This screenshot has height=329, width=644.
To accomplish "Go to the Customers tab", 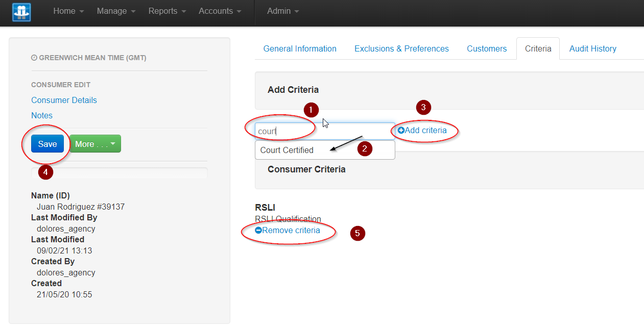I will [x=487, y=49].
